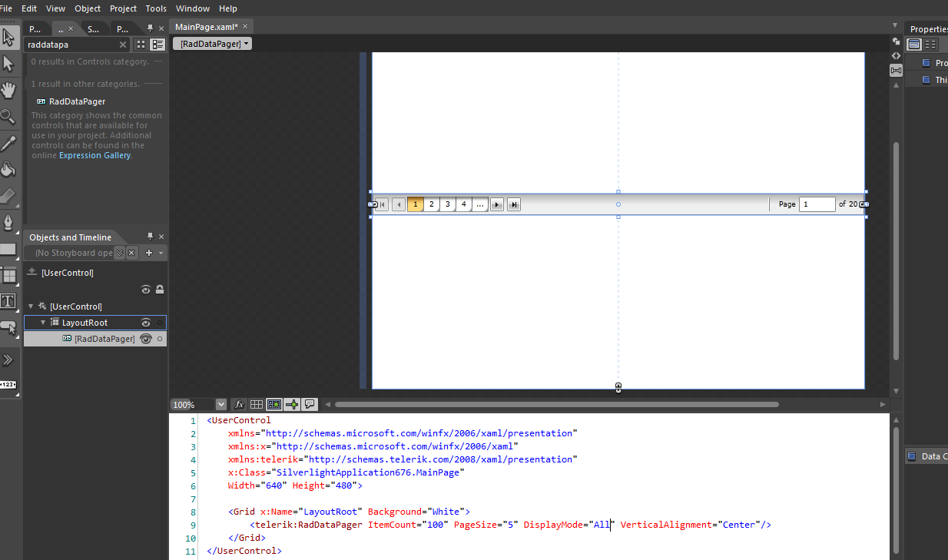The height and width of the screenshot is (560, 948).
Task: Select the Pan hand tool
Action: [8, 90]
